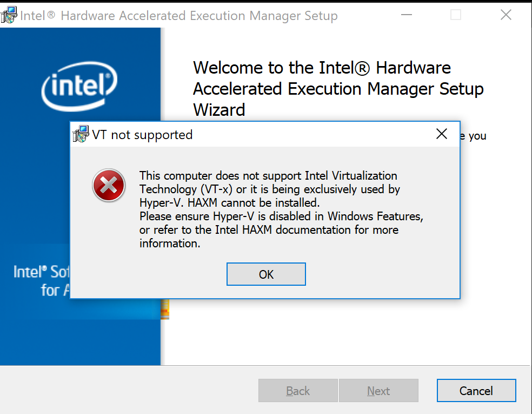
Task: Close the Intel HAXM Setup window
Action: [506, 15]
